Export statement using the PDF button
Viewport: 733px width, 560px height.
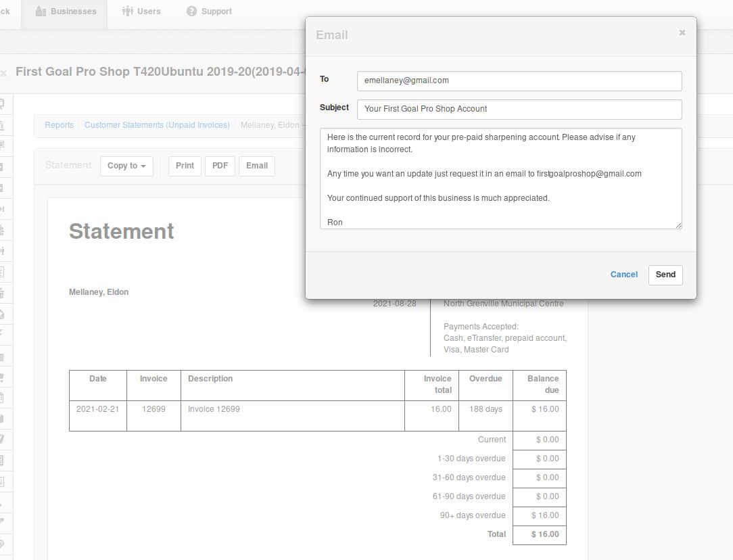220,166
